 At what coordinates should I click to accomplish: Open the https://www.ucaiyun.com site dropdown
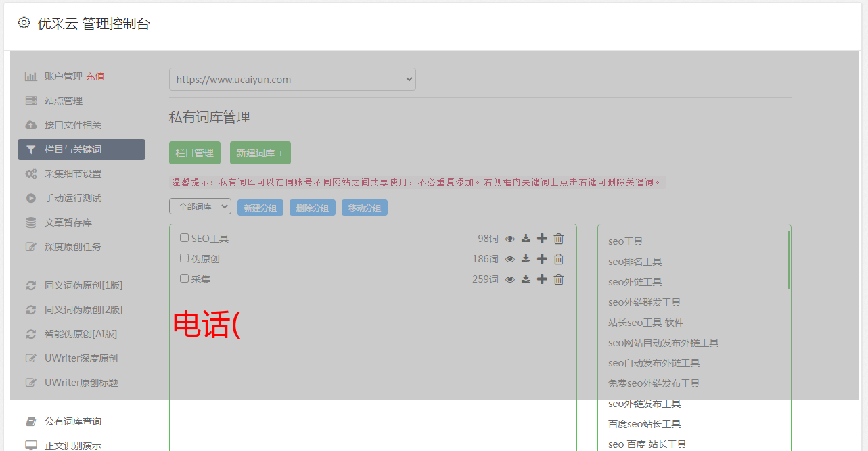(292, 79)
